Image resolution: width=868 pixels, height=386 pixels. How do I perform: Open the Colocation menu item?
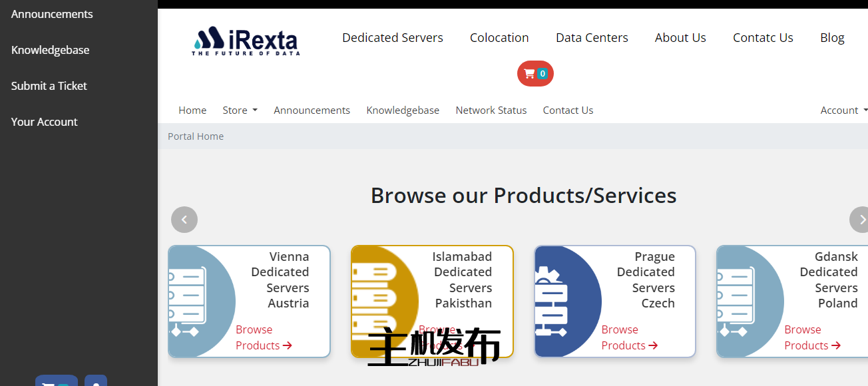click(x=499, y=38)
